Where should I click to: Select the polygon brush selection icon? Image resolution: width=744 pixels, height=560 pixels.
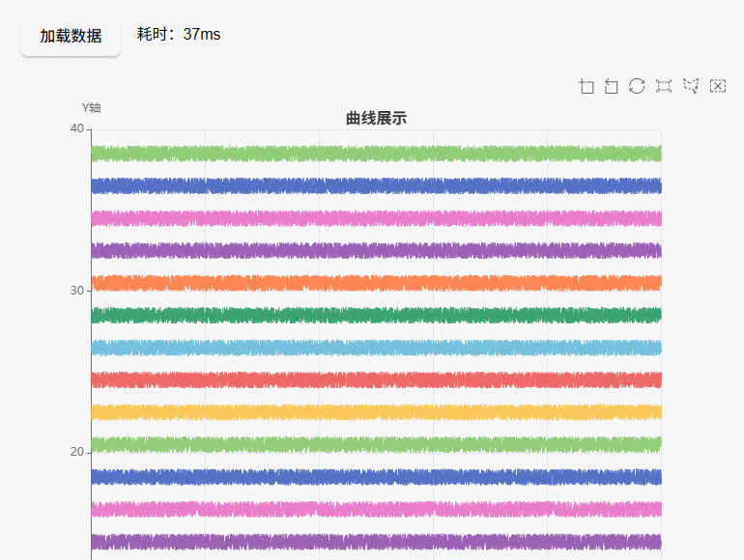(691, 86)
